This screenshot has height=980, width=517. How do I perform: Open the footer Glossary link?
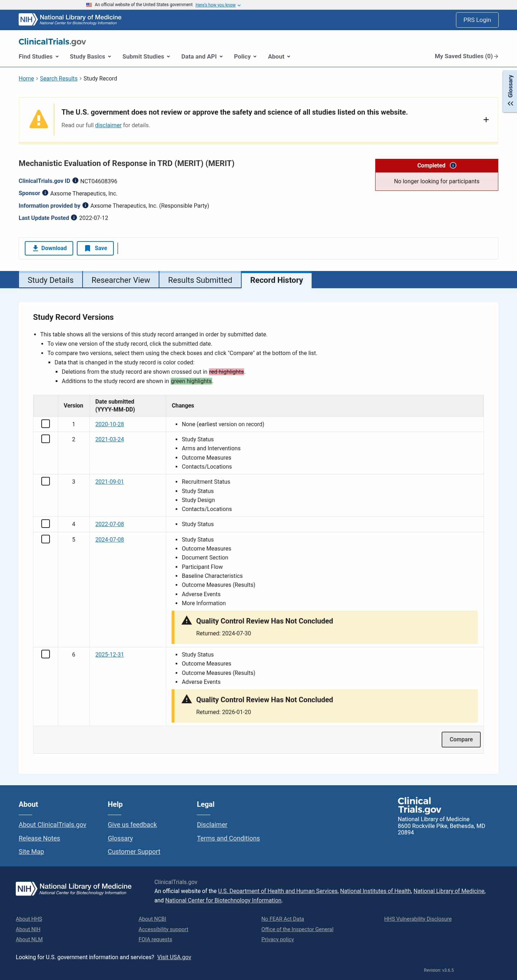pyautogui.click(x=120, y=838)
